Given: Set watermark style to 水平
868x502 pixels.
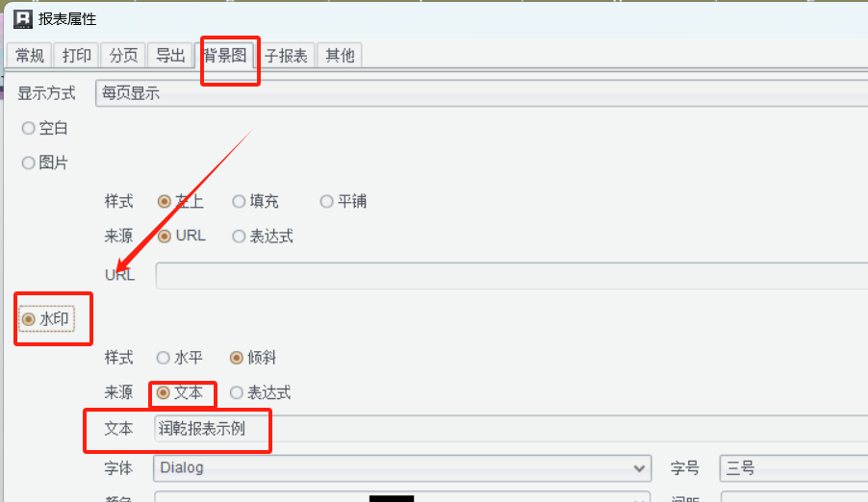Looking at the screenshot, I should [x=179, y=358].
